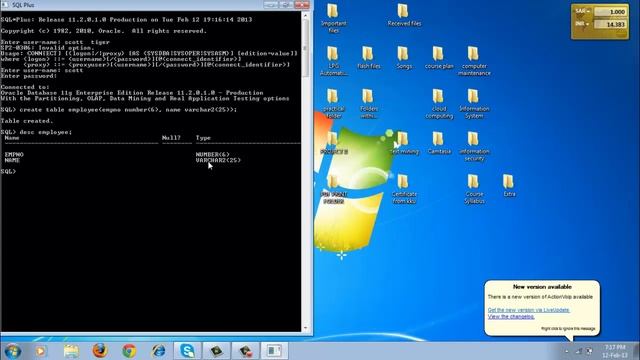
Task: Click the View the changelog link
Action: (511, 316)
